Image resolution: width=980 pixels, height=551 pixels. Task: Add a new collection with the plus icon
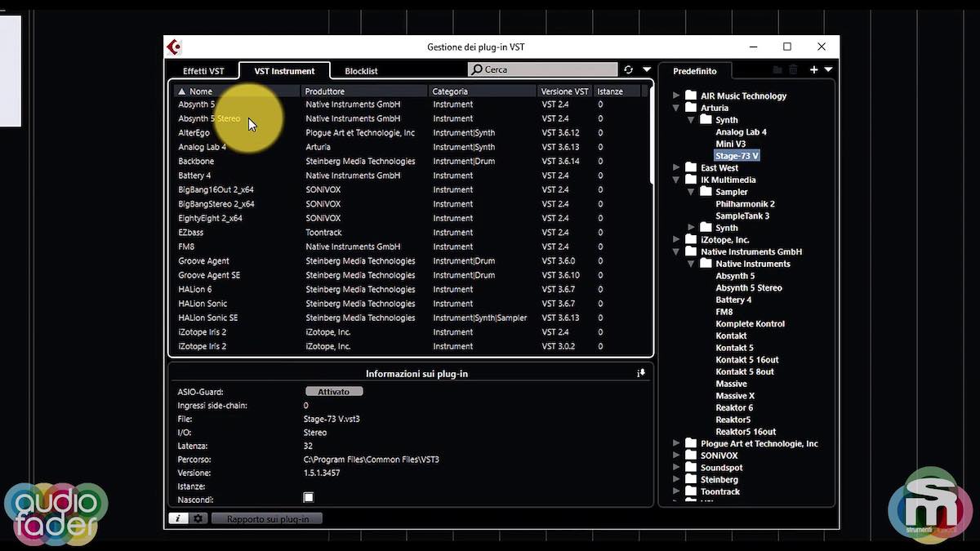[813, 69]
